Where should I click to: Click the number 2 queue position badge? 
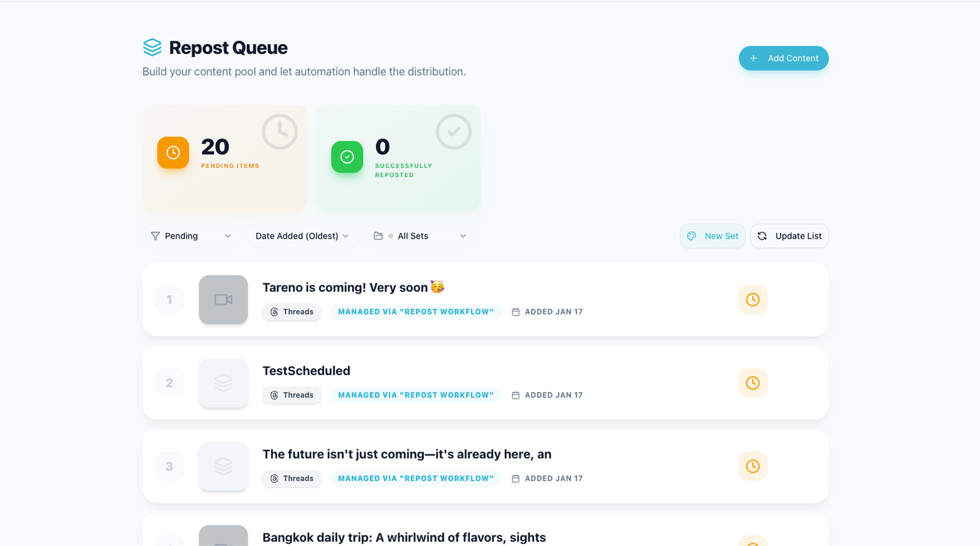tap(169, 383)
